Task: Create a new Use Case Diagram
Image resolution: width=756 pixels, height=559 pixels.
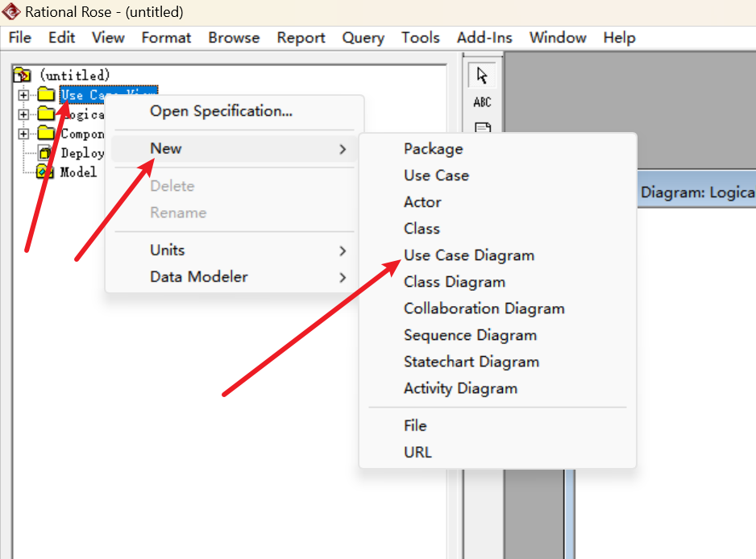Action: click(x=497, y=255)
